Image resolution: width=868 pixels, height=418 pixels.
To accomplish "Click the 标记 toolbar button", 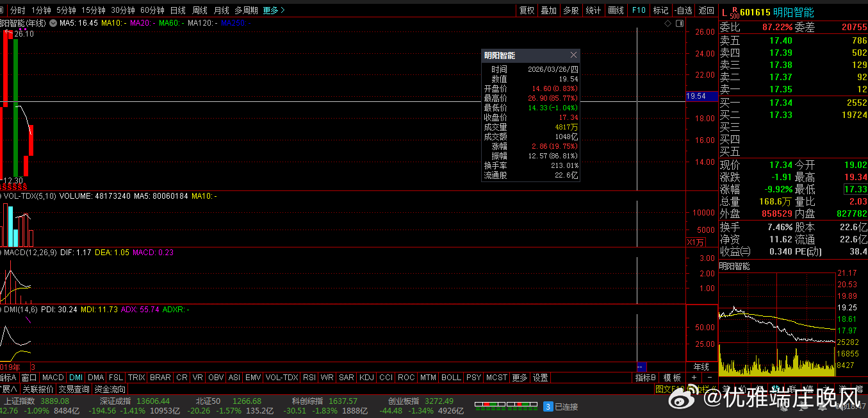I will click(660, 10).
